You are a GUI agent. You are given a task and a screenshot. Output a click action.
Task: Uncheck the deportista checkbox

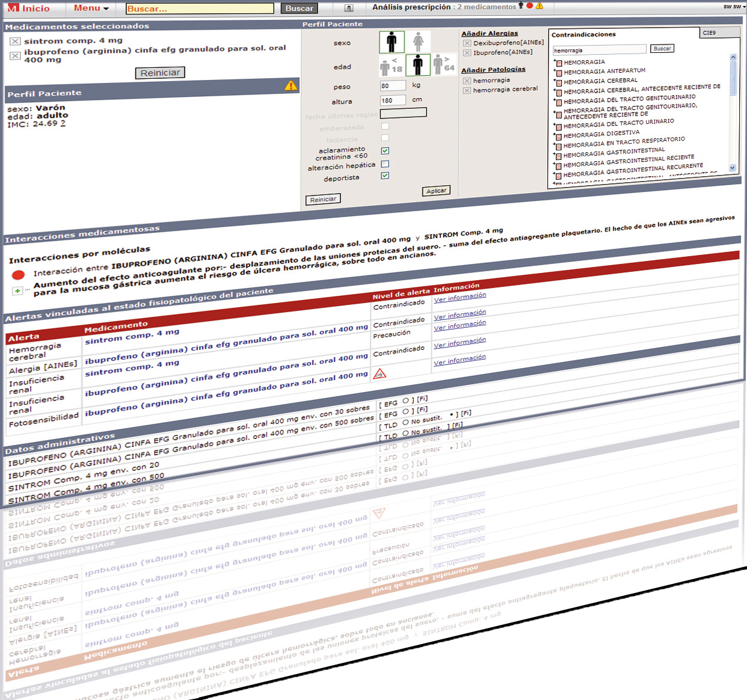click(x=385, y=176)
